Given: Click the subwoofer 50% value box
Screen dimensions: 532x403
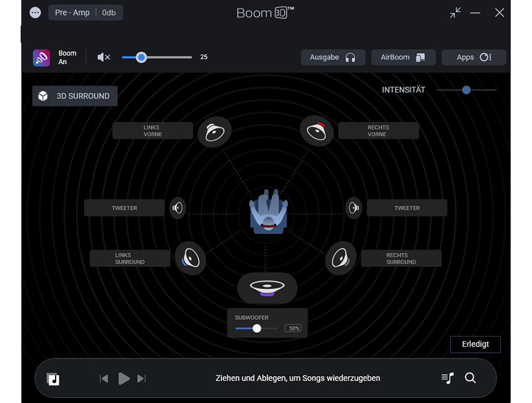Looking at the screenshot, I should [293, 329].
